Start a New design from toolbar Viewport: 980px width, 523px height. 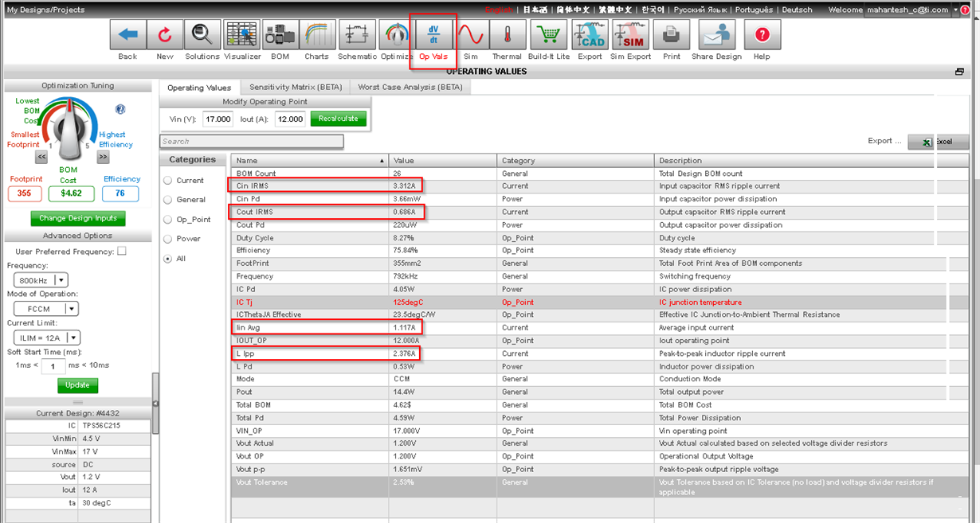[165, 35]
